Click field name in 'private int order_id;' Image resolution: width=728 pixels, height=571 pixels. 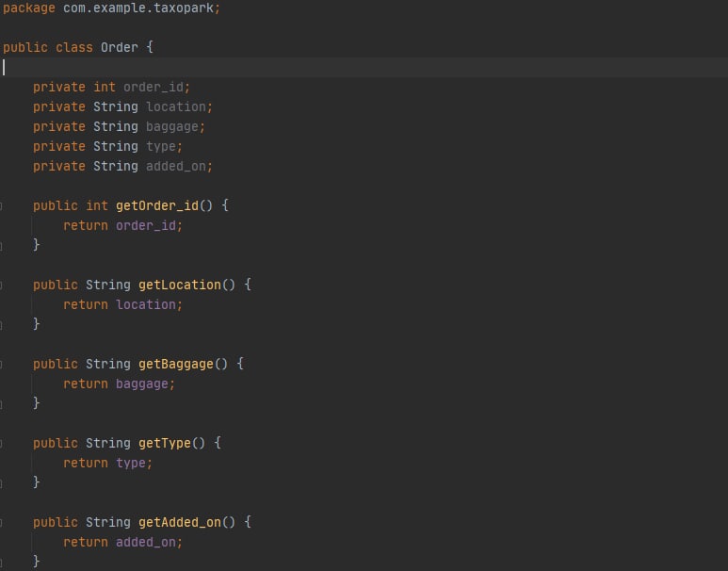tap(154, 88)
